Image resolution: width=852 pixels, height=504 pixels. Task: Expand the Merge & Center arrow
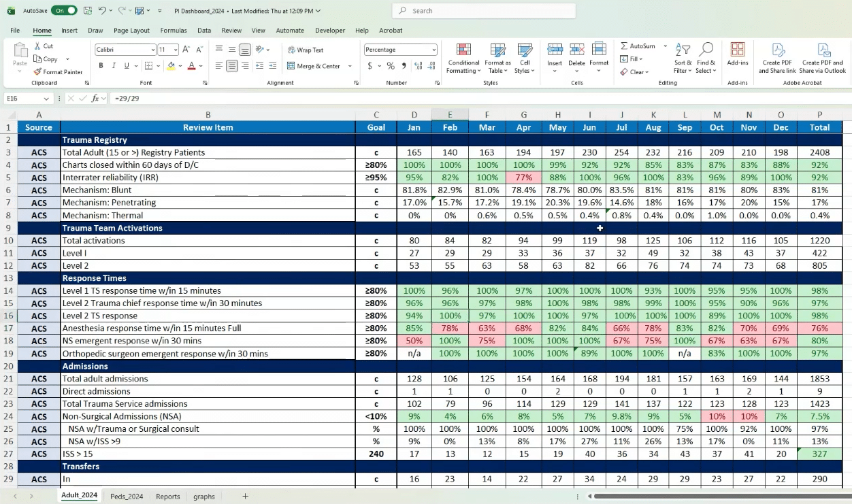[350, 66]
